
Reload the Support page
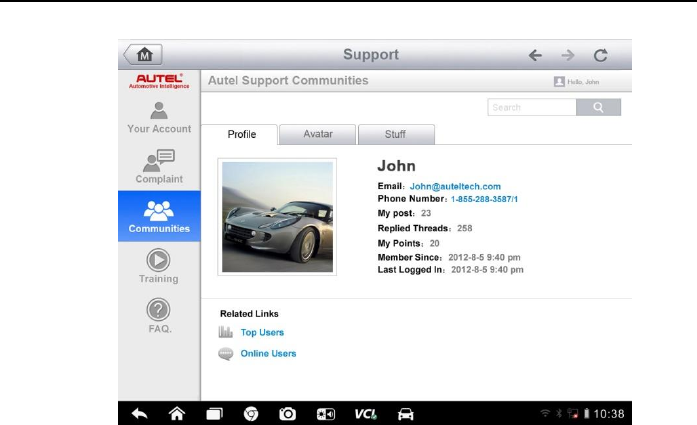tap(601, 55)
